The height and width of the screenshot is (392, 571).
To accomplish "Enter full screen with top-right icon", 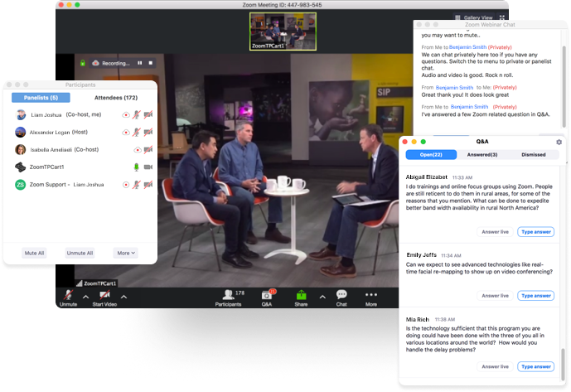I will click(x=502, y=17).
